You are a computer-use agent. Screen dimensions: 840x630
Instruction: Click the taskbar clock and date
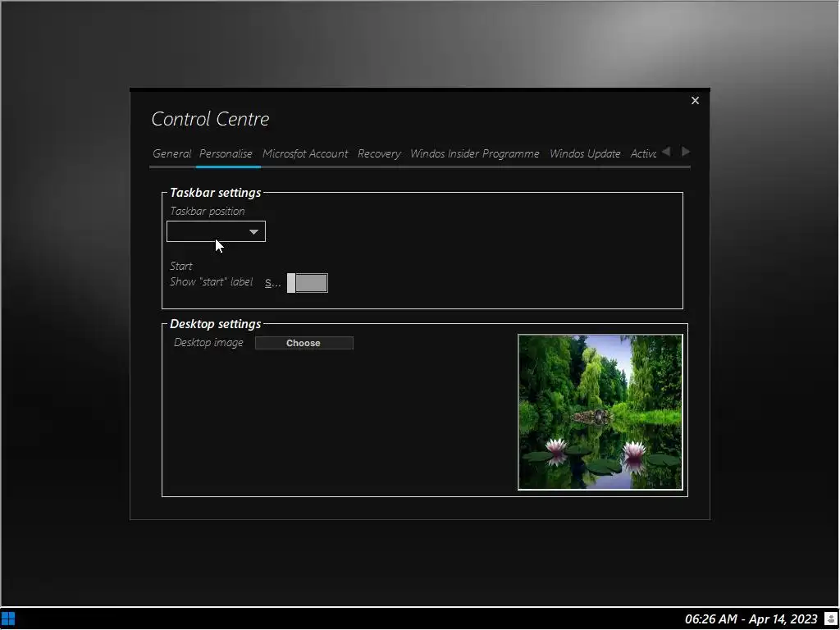pos(751,619)
